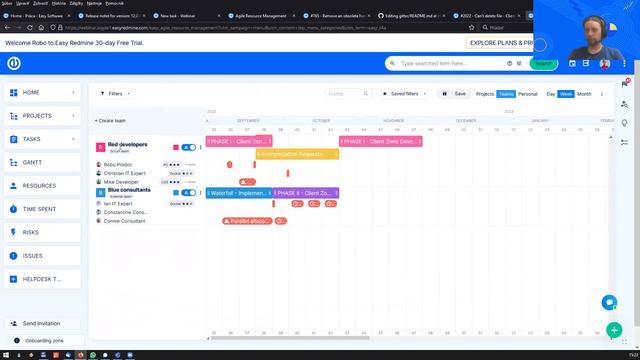The height and width of the screenshot is (360, 640).
Task: Open Risks in the sidebar
Action: 42,232
